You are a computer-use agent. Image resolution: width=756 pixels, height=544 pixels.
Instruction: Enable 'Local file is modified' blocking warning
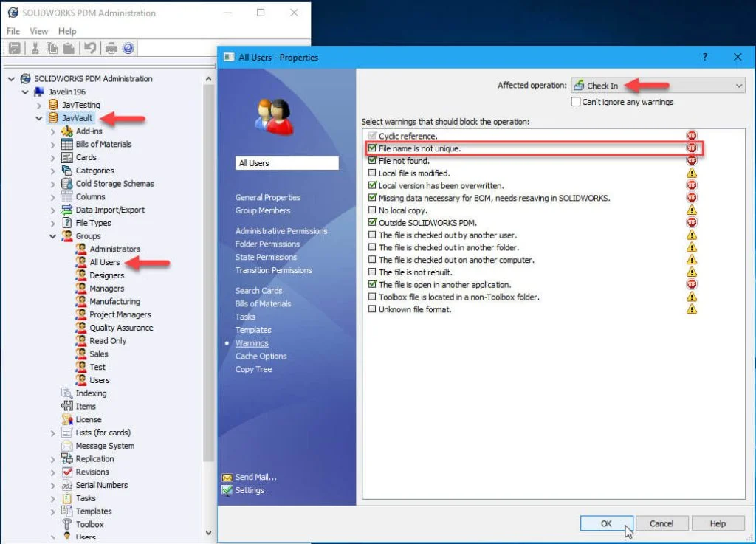point(373,173)
